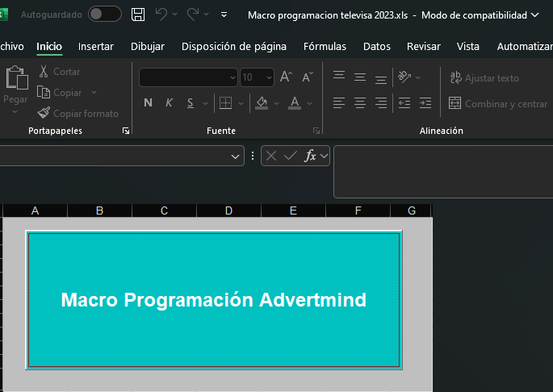The width and height of the screenshot is (553, 392).
Task: Expand the Pegar options arrow
Action: coord(15,112)
